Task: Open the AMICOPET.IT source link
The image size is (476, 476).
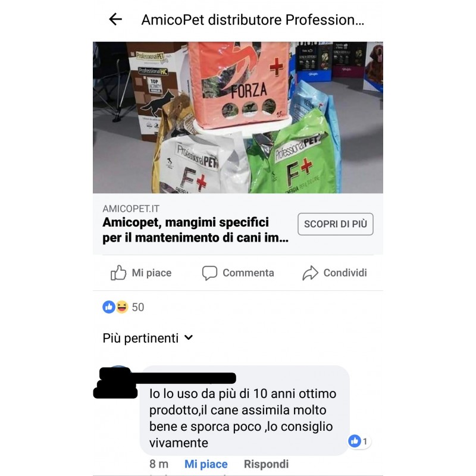Action: (131, 209)
